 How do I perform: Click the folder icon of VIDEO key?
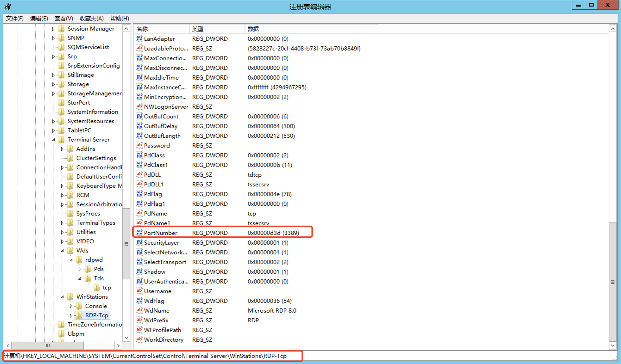click(x=70, y=241)
